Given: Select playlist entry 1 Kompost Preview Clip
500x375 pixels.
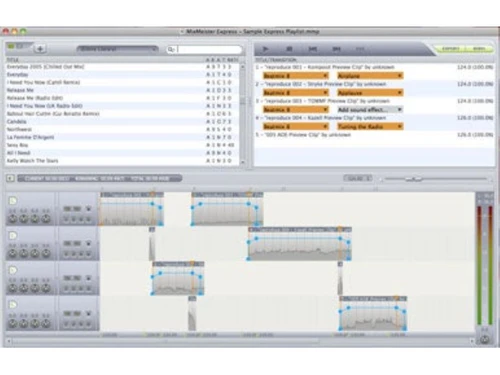Looking at the screenshot, I should pos(374,67).
